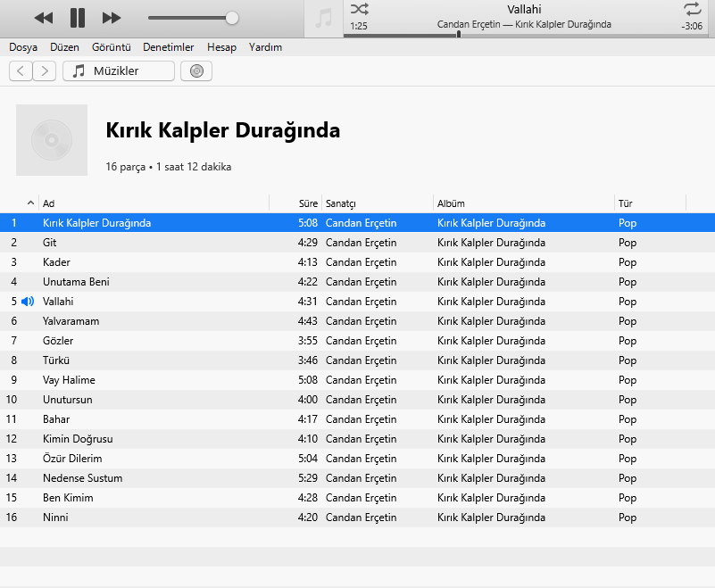Select the song Yalvaramam
715x588 pixels.
(357, 321)
